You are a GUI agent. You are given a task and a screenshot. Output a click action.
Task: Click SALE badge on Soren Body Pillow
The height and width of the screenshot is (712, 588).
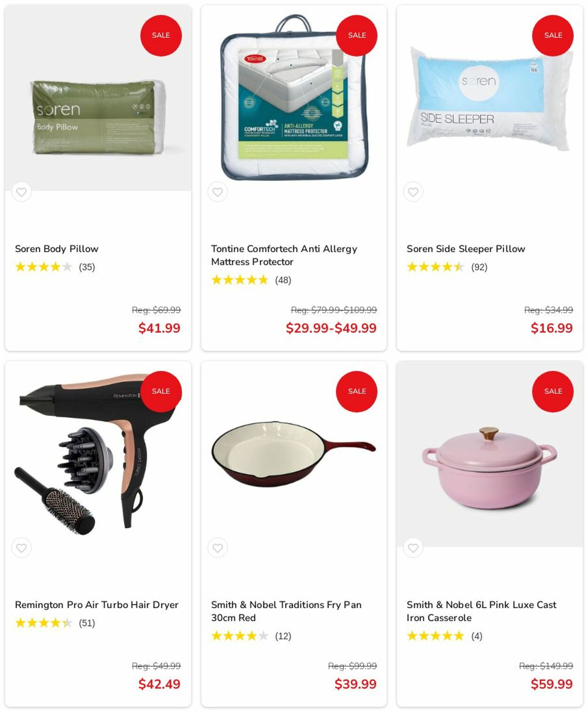click(x=161, y=35)
